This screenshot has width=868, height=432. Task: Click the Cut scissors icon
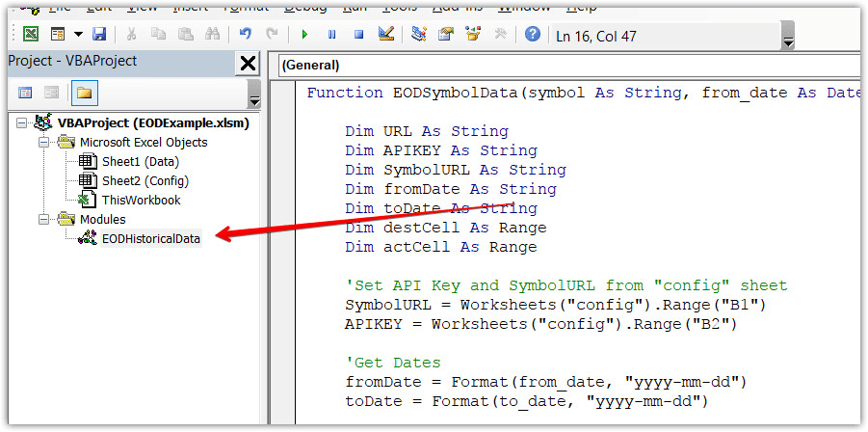131,35
